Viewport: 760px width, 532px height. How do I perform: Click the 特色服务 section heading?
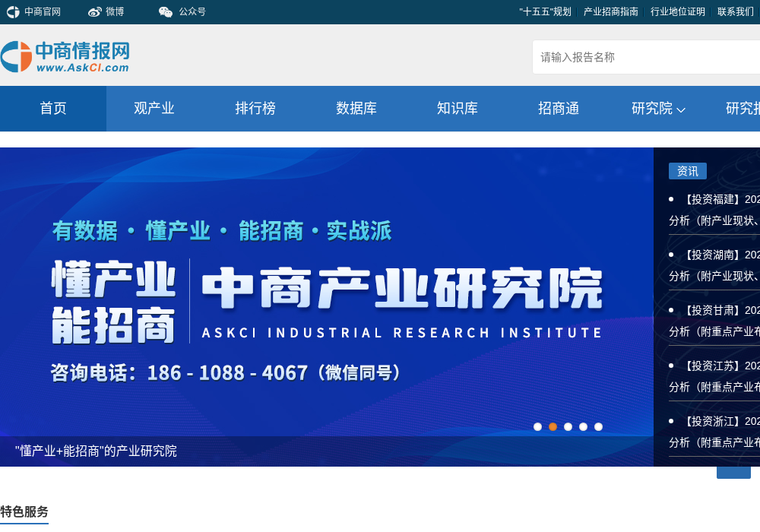point(24,511)
